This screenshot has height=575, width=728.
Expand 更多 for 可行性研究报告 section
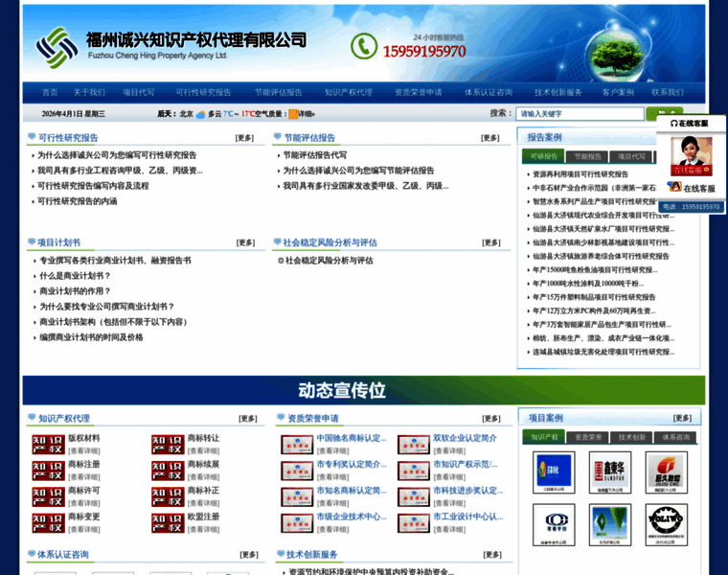(245, 138)
